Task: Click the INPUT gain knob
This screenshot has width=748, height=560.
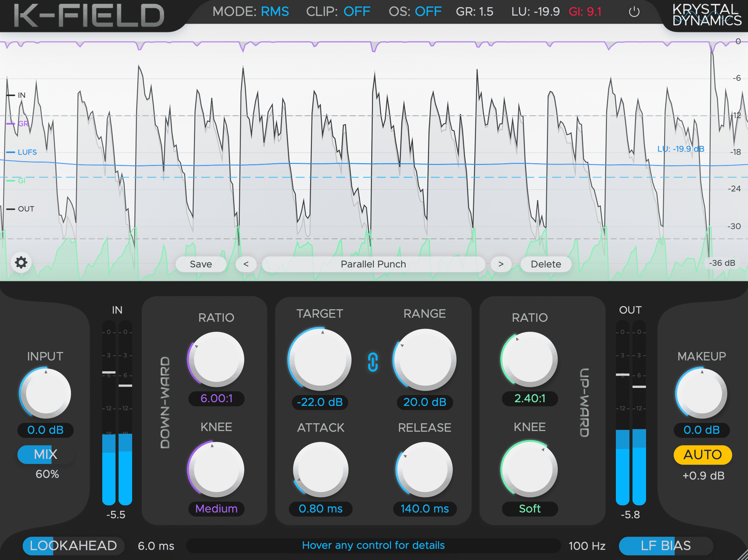Action: coord(46,393)
